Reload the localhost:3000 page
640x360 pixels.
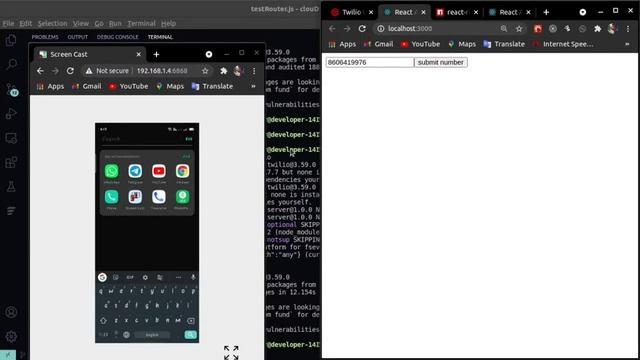(362, 29)
